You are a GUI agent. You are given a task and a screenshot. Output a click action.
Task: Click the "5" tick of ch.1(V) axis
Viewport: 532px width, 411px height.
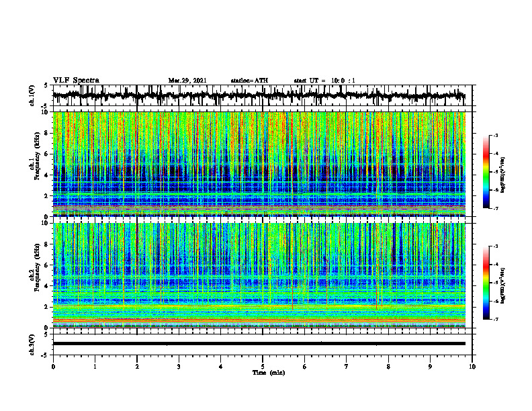(46, 86)
